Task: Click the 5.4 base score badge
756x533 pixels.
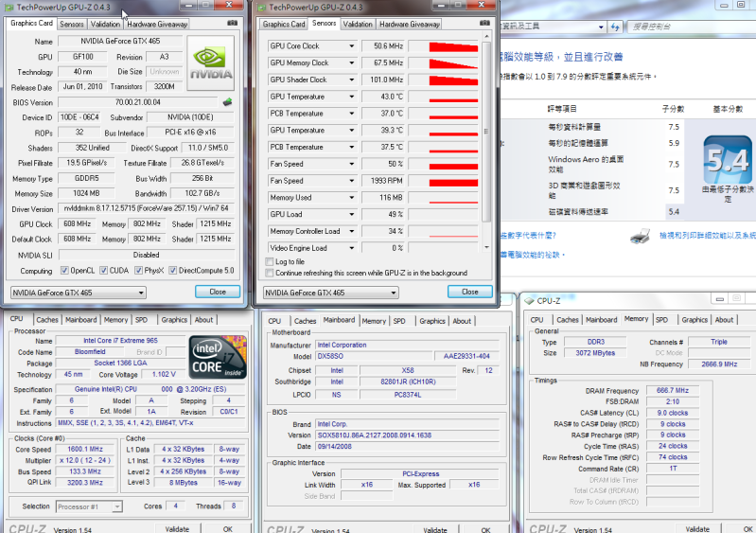Action: tap(728, 160)
